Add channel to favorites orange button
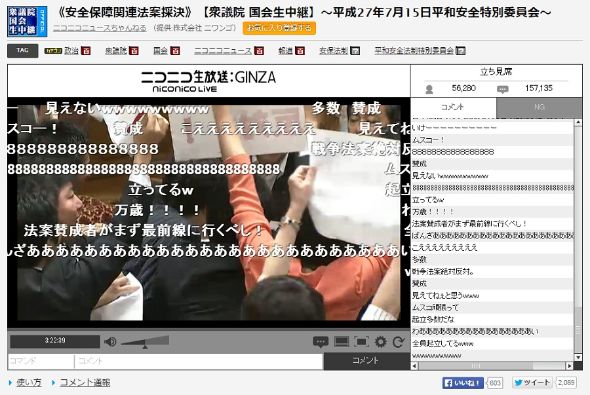This screenshot has height=395, width=590. pyautogui.click(x=279, y=28)
